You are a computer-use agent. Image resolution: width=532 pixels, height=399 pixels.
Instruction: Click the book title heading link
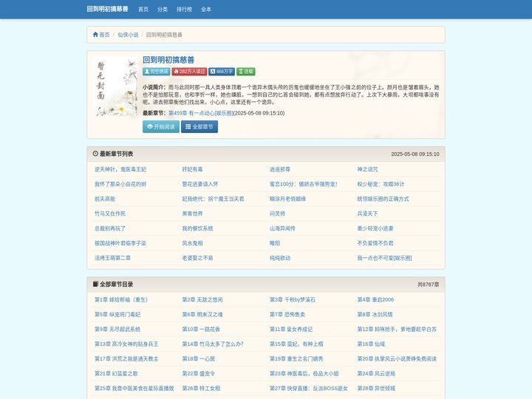pos(168,60)
